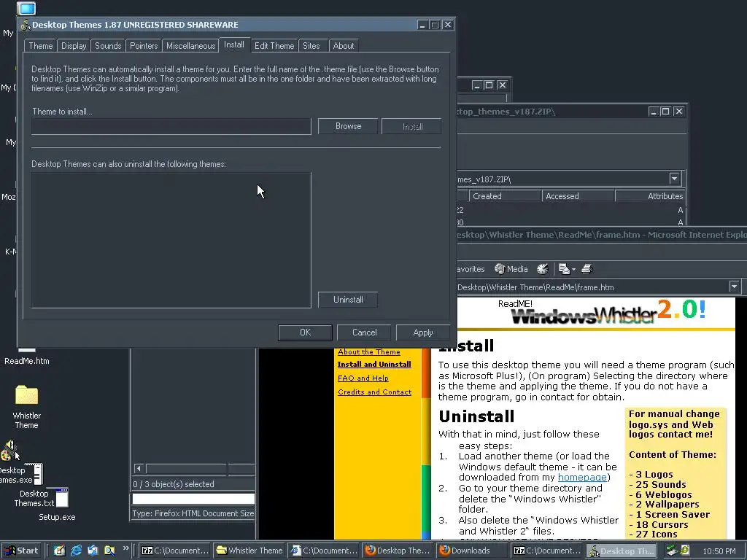Click the horizontal scrollbar left arrow in file panel

(x=139, y=469)
